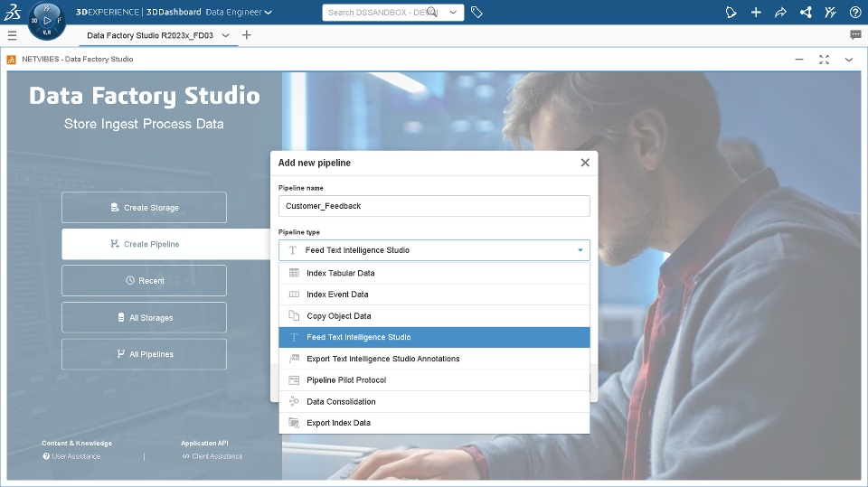Click the tools scissors icon in the top bar
This screenshot has width=868, height=487.
pyautogui.click(x=830, y=12)
